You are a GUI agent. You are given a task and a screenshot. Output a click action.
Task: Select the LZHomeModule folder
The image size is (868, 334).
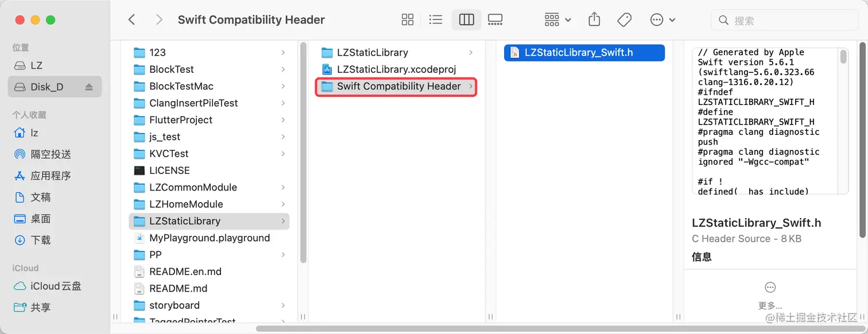pyautogui.click(x=210, y=204)
